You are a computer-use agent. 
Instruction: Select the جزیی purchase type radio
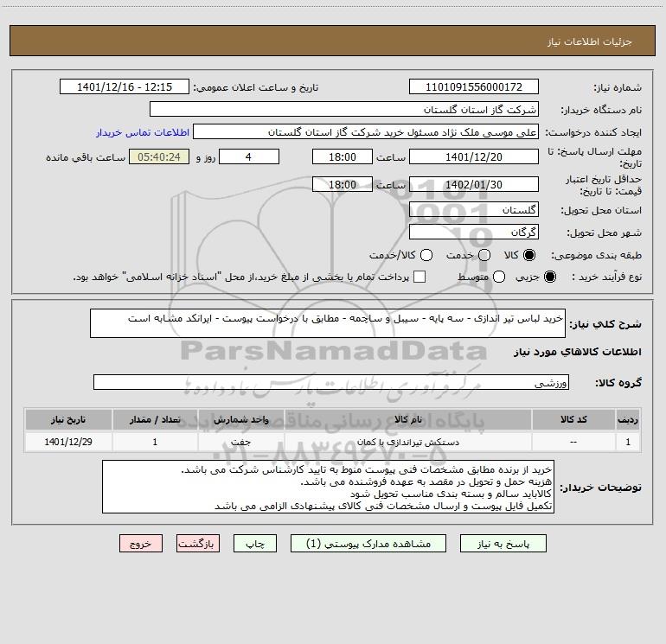[549, 277]
